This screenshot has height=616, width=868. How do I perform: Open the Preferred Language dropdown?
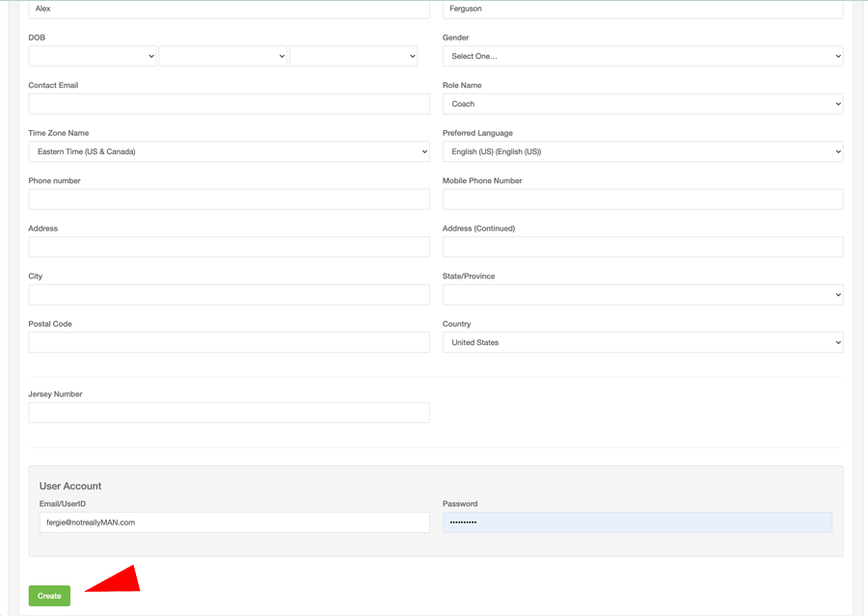pos(642,151)
